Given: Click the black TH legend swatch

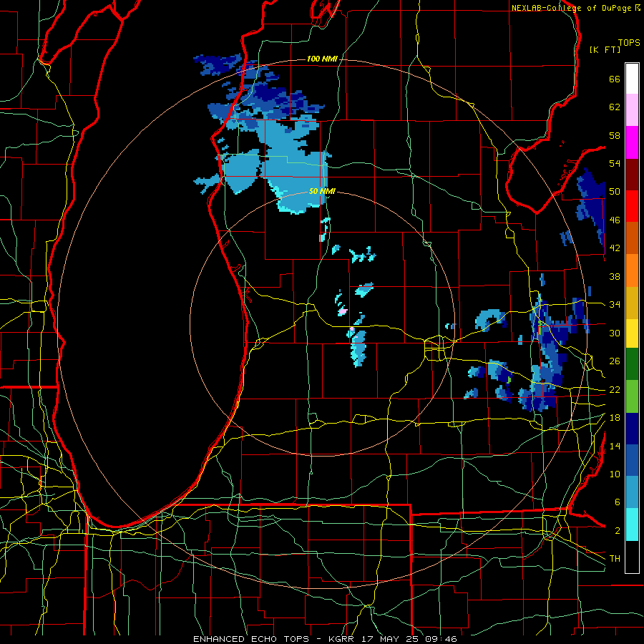Looking at the screenshot, I should pos(632,557).
